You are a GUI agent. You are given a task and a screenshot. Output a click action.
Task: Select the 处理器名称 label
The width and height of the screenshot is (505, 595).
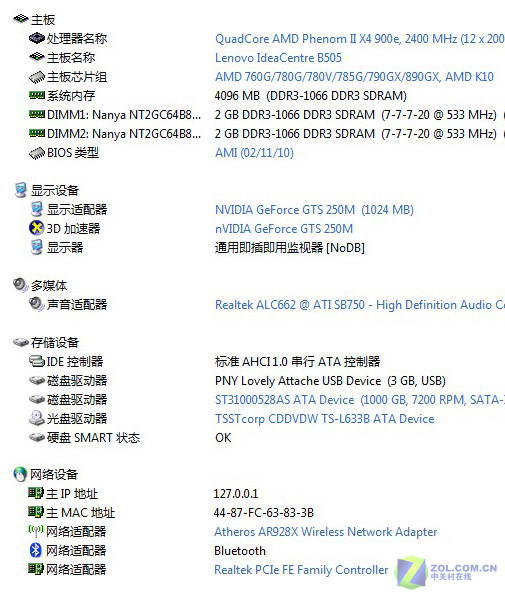click(77, 38)
